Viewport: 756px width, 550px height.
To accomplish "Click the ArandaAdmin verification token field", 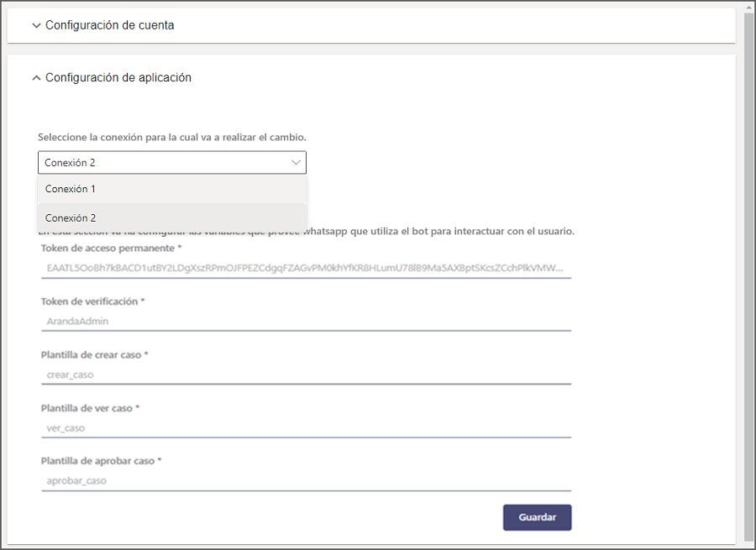I will point(306,321).
